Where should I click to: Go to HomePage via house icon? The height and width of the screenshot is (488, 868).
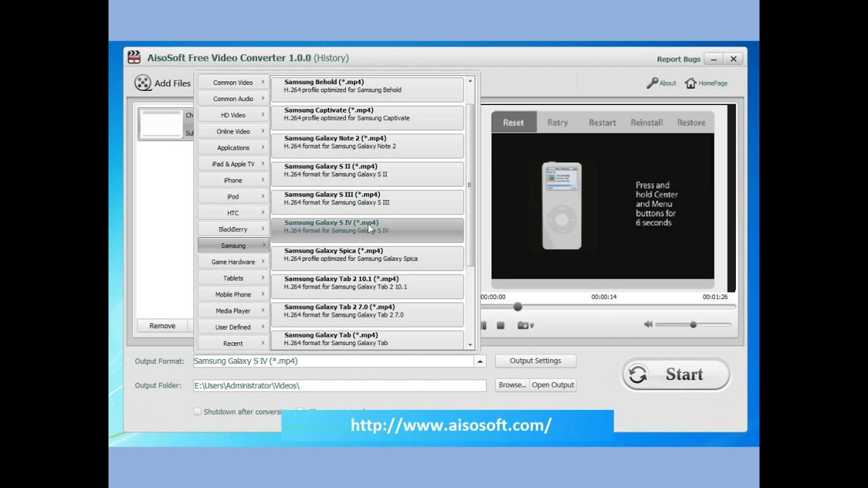[690, 83]
